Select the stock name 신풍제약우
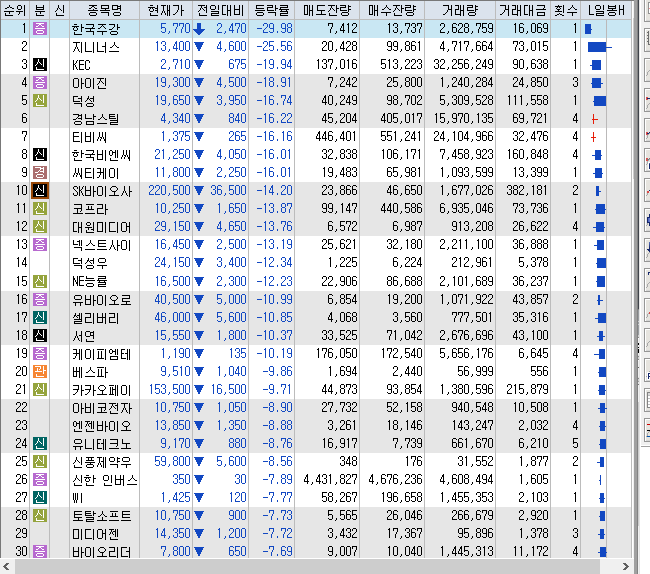The height and width of the screenshot is (574, 650). [102, 462]
